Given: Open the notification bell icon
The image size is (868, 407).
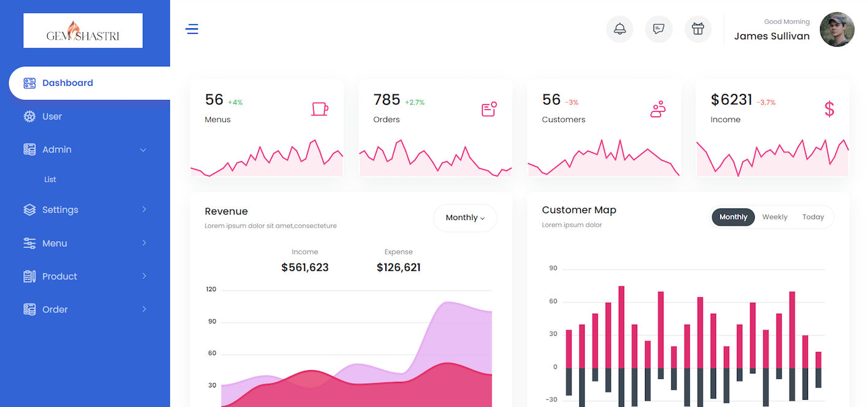Looking at the screenshot, I should pos(619,29).
